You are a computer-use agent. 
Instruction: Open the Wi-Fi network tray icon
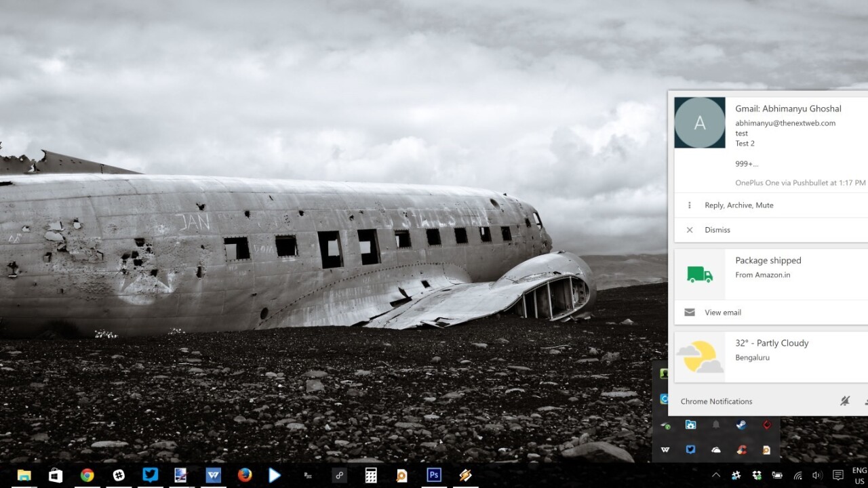[x=798, y=475]
